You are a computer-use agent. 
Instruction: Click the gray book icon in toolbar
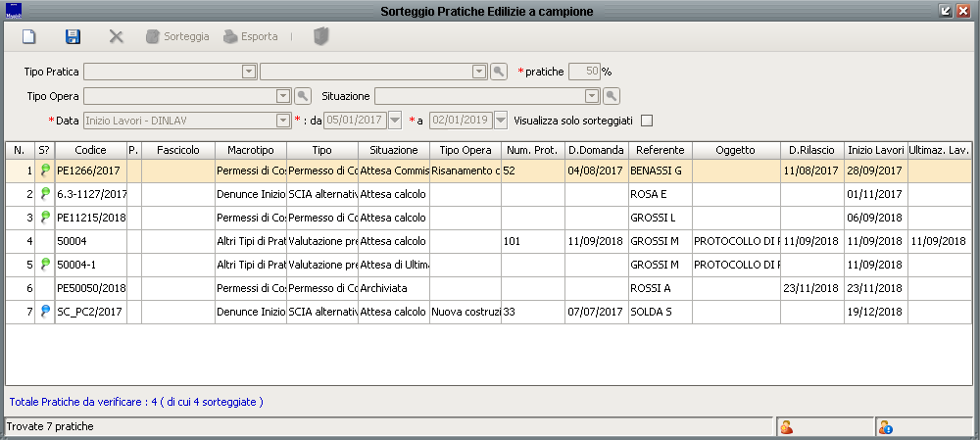[321, 36]
